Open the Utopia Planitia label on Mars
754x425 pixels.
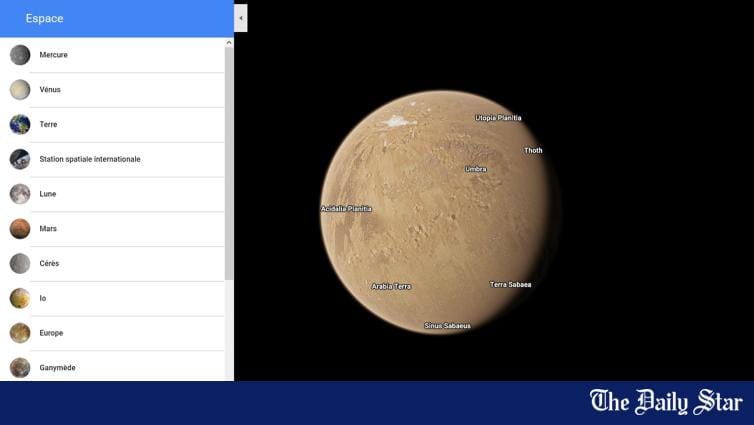click(x=498, y=118)
